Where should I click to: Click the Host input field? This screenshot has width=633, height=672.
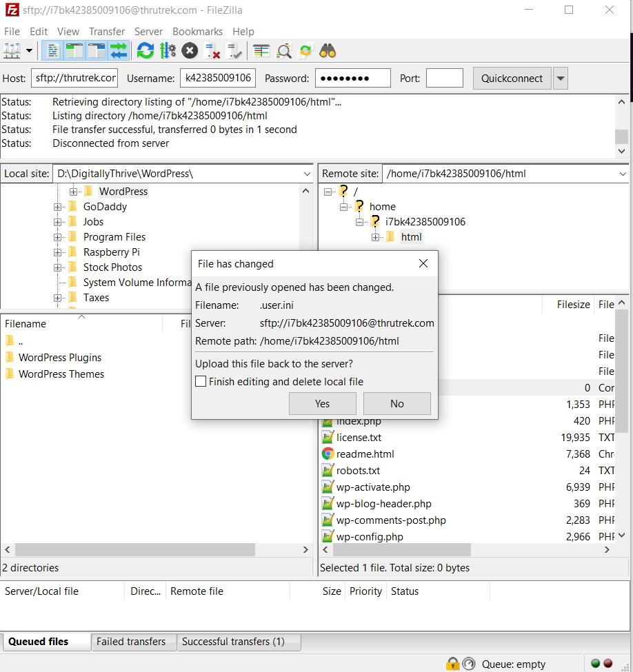tap(74, 78)
